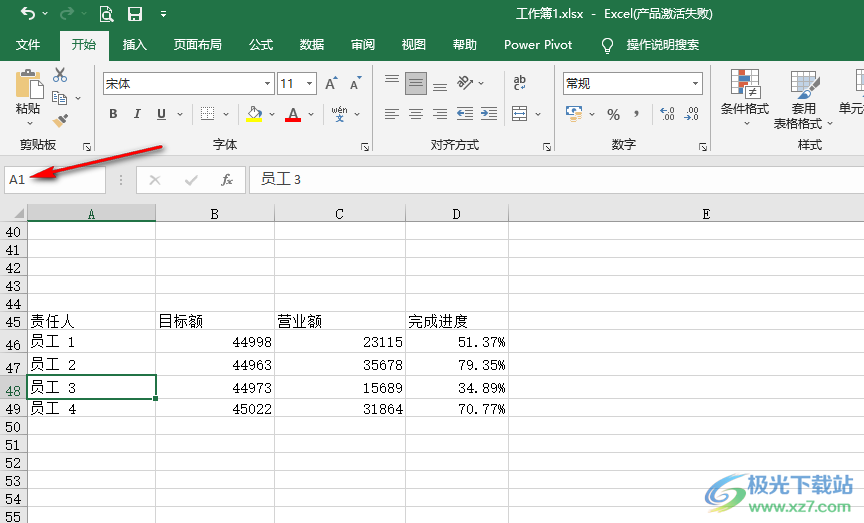Click the Insert Function fx icon
864x523 pixels.
(226, 180)
